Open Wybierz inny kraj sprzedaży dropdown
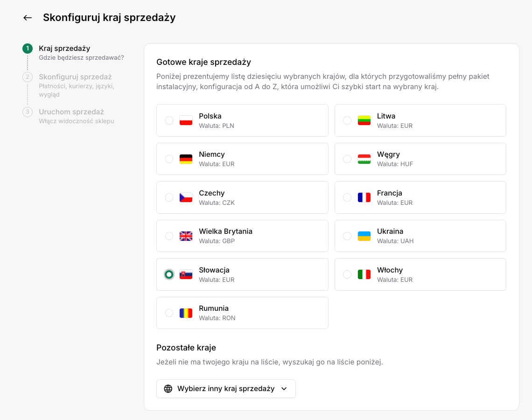Viewport: 532px width, 420px height. click(x=226, y=389)
